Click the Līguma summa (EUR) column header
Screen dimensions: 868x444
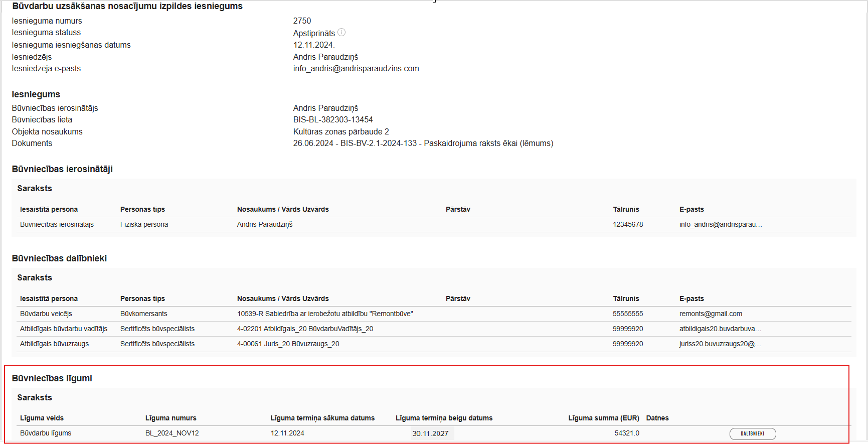[604, 418]
